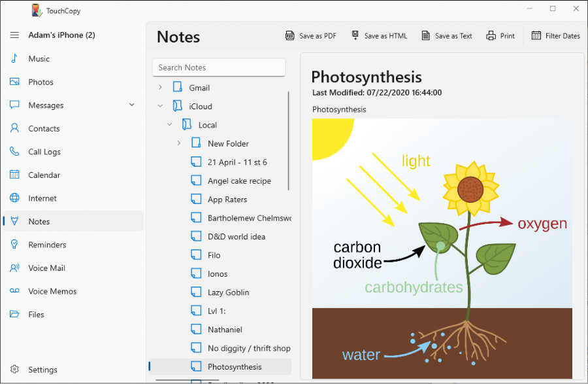Viewport: 588px width, 384px height.
Task: Open the hamburger navigation menu
Action: coord(14,35)
